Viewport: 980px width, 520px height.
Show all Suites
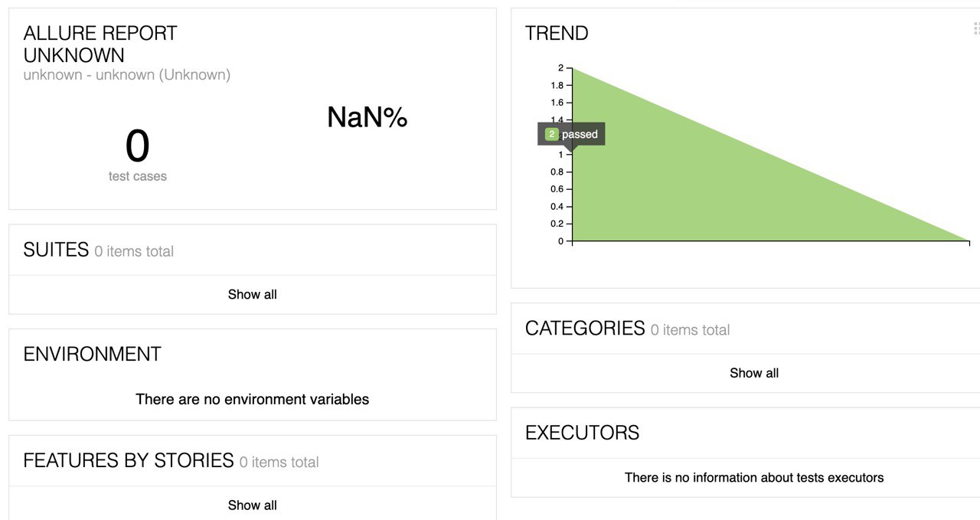[x=252, y=294]
